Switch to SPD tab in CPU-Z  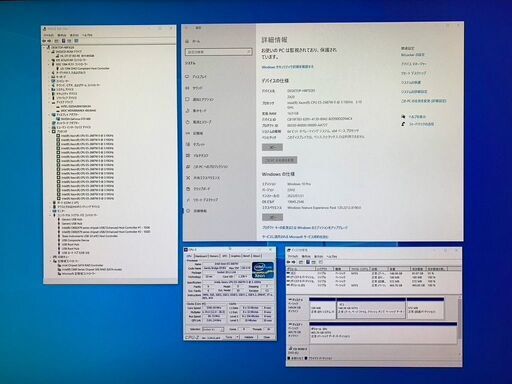225,256
